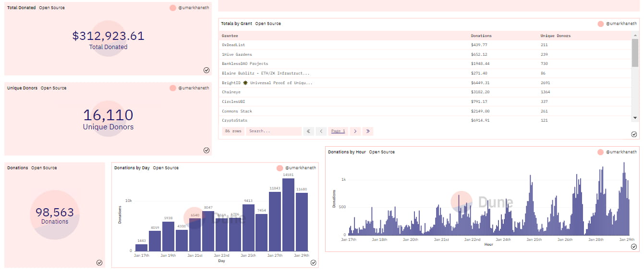
Task: Click checkmark icon in Donations by Hour chart
Action: (x=634, y=247)
